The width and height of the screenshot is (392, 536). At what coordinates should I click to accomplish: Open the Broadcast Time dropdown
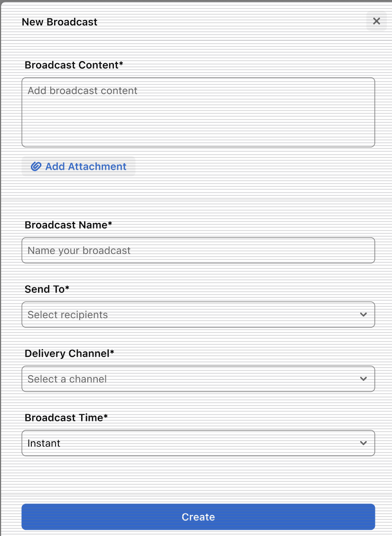click(198, 443)
